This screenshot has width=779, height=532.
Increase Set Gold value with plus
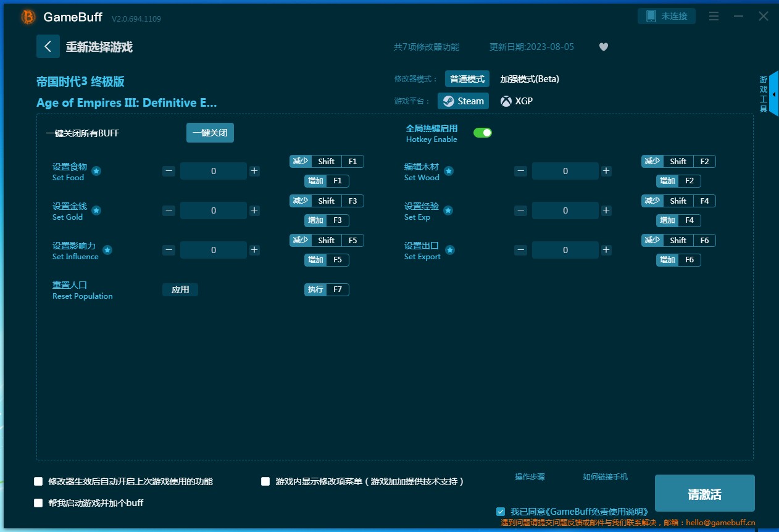[254, 210]
